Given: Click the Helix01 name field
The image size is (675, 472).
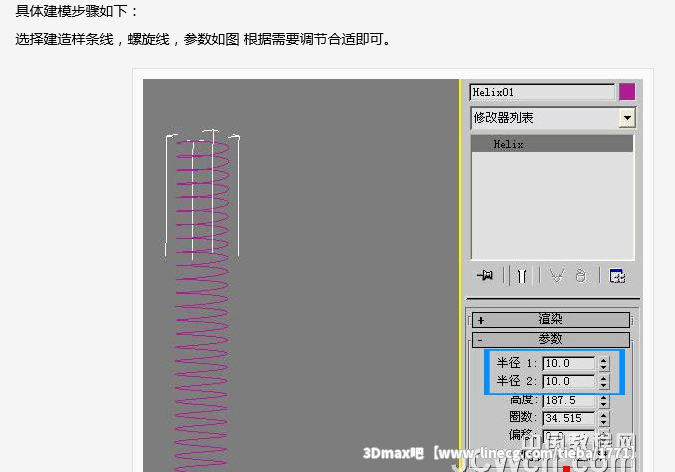Looking at the screenshot, I should click(x=542, y=92).
